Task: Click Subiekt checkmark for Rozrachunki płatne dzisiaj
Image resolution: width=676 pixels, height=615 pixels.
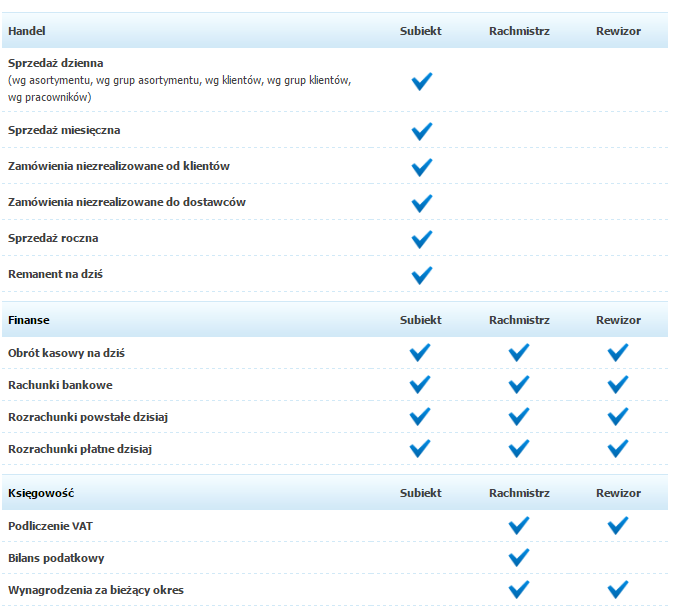Action: [420, 449]
